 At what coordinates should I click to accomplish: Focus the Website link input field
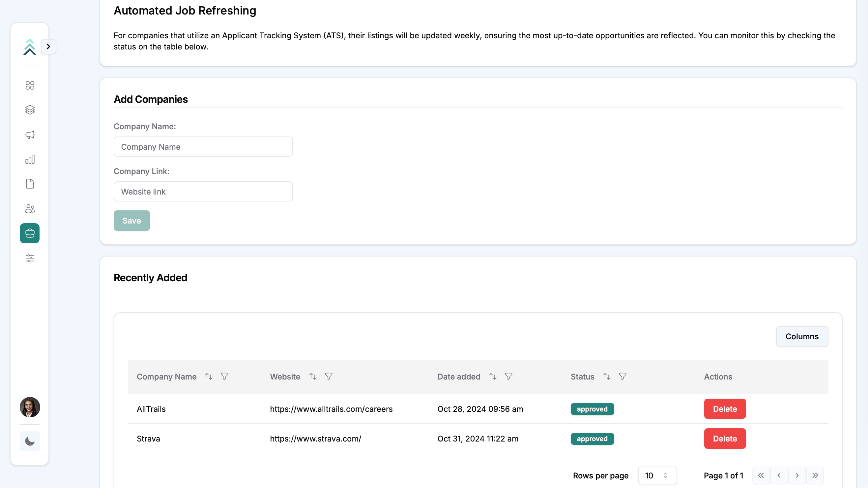coord(203,192)
